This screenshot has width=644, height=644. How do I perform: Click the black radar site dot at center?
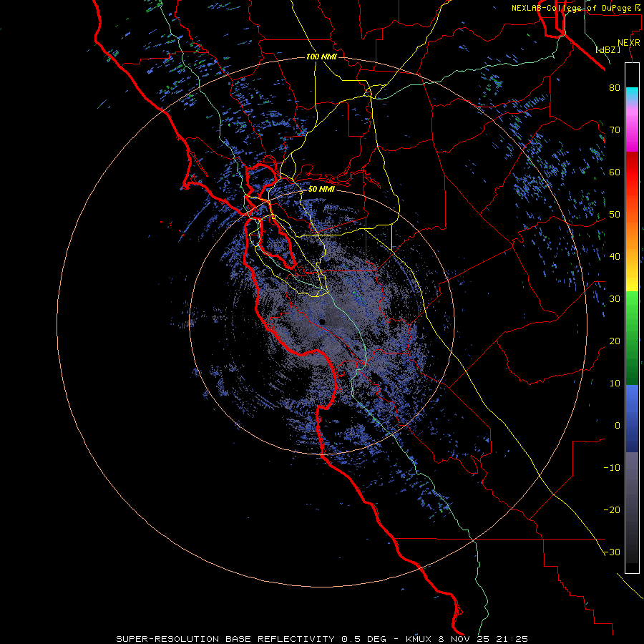pyautogui.click(x=323, y=321)
